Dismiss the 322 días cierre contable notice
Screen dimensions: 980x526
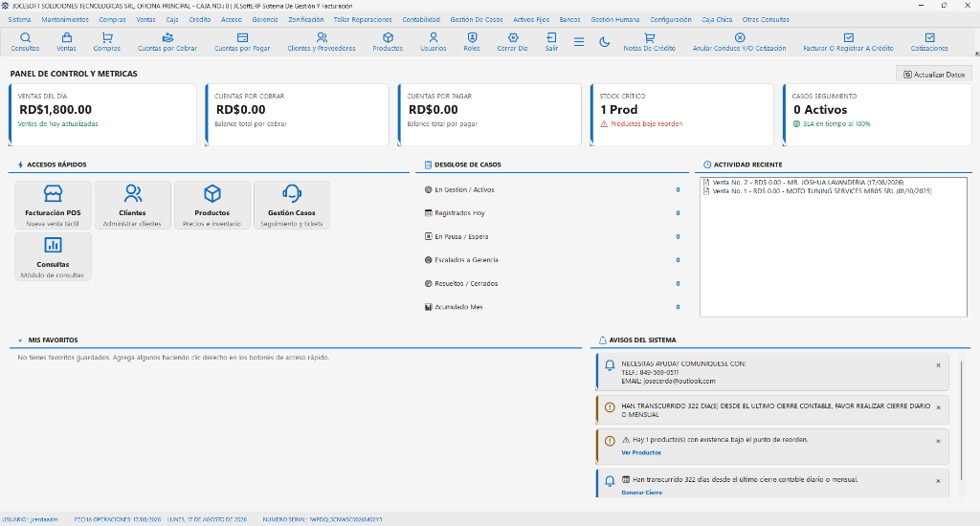pyautogui.click(x=938, y=481)
